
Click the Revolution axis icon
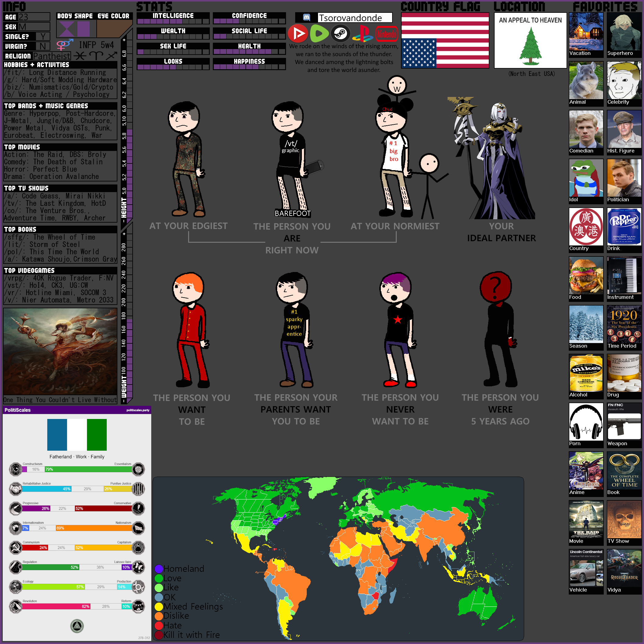[15, 606]
